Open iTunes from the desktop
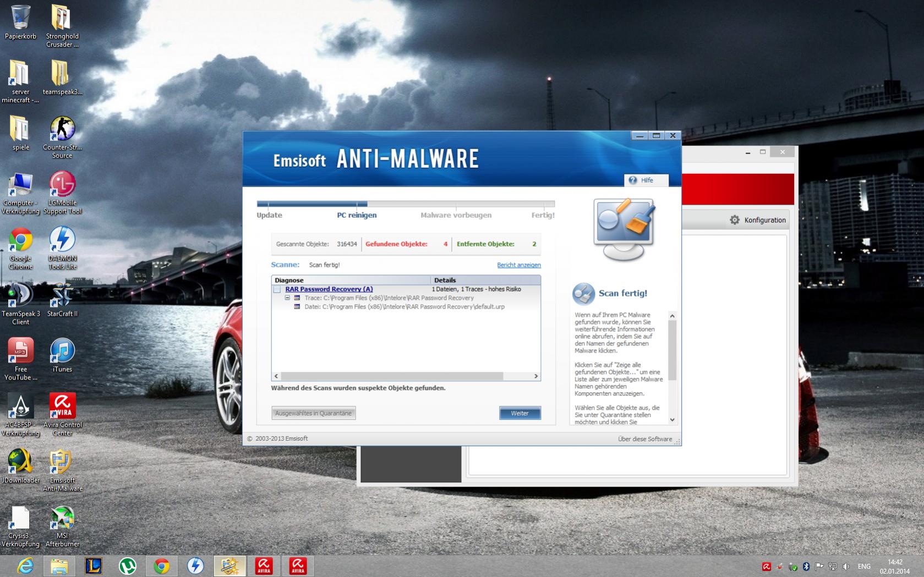 pos(62,355)
